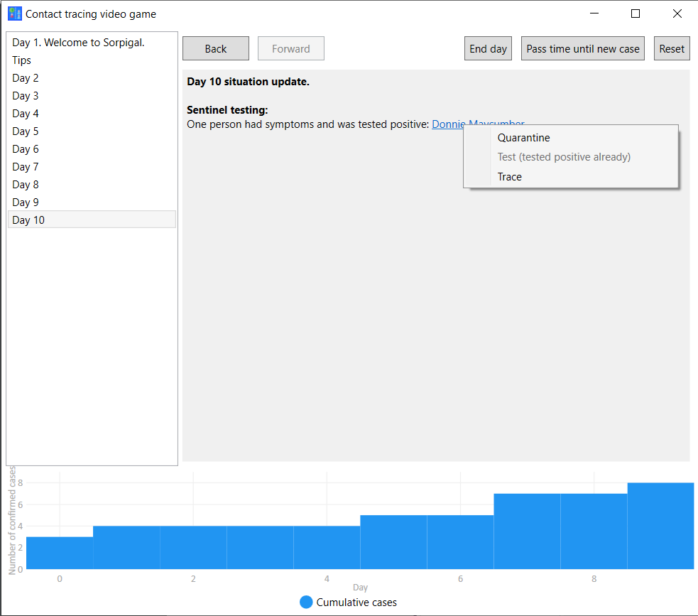Click the Cumulative cases legend label
Image resolution: width=698 pixels, height=616 pixels.
(x=356, y=603)
